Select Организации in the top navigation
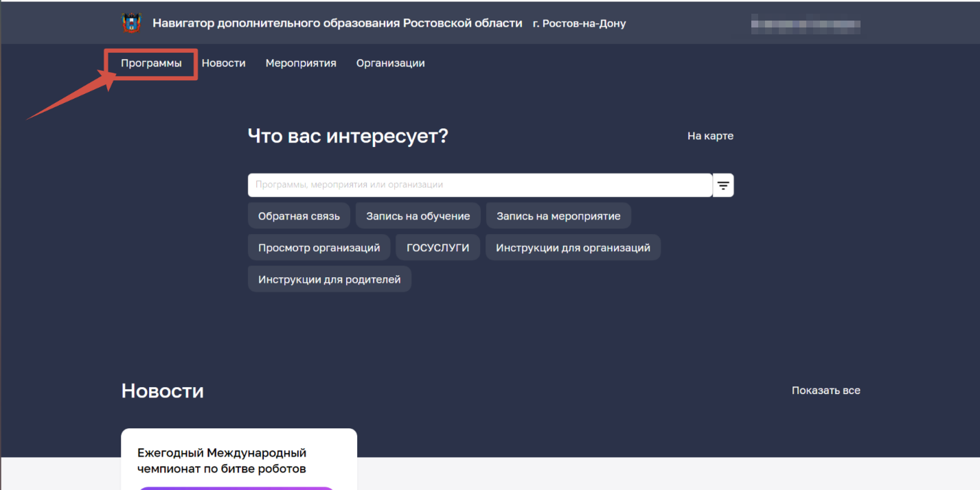 tap(390, 63)
